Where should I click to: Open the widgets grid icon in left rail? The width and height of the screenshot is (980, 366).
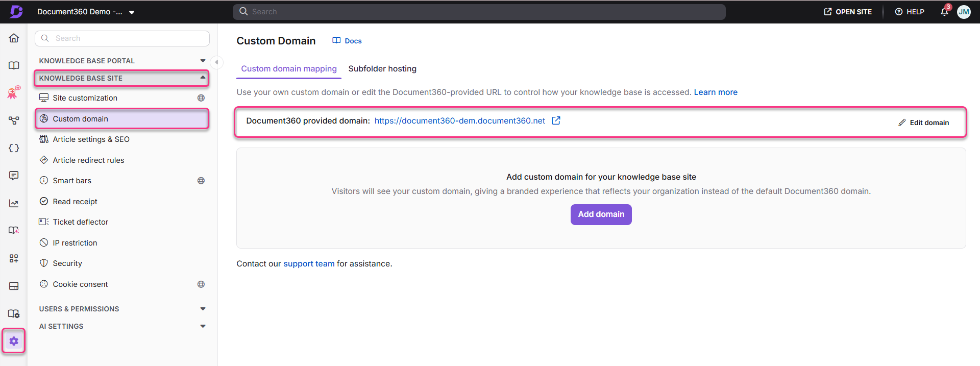pyautogui.click(x=14, y=258)
